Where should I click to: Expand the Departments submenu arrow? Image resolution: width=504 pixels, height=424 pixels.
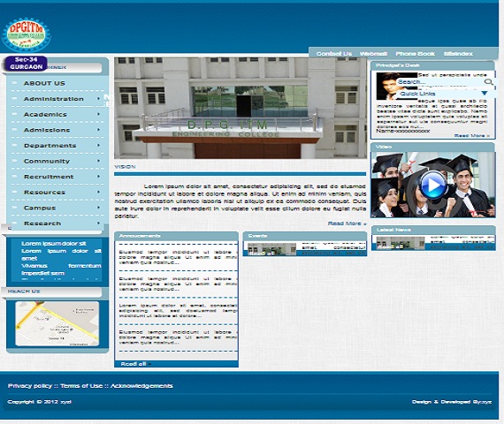tap(98, 145)
